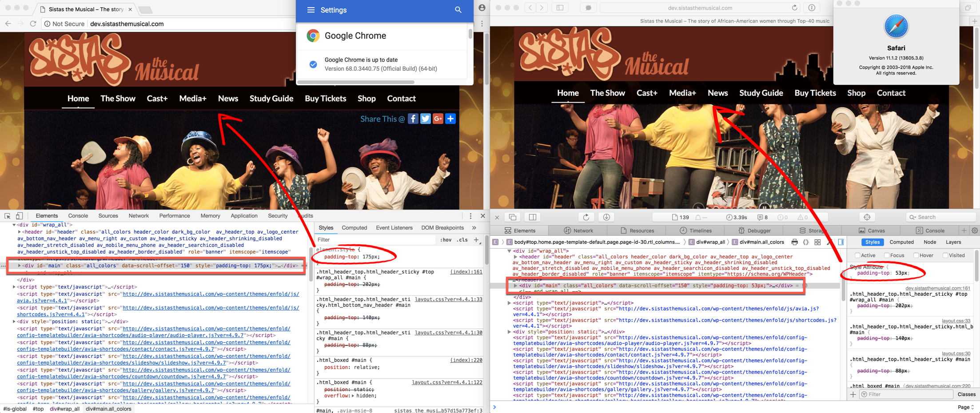Screen dimensions: 980x413
Task: Close the Safari Web Inspector with the X
Action: (x=497, y=218)
